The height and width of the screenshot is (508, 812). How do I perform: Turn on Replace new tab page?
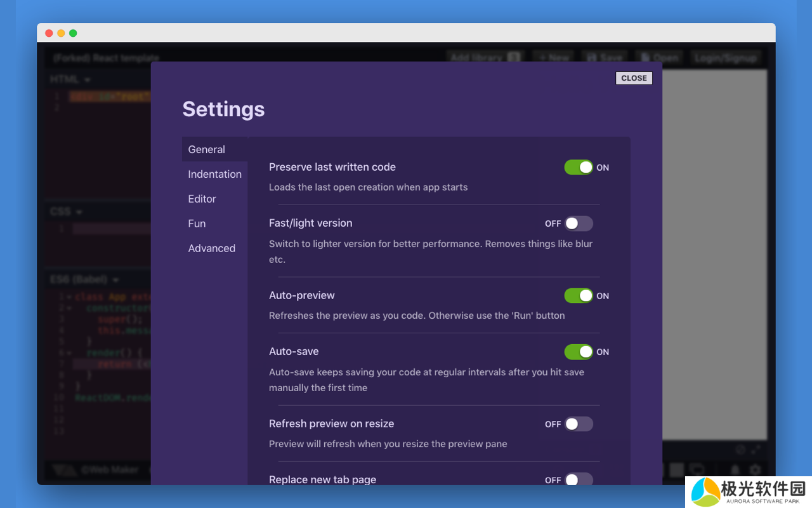coord(579,479)
